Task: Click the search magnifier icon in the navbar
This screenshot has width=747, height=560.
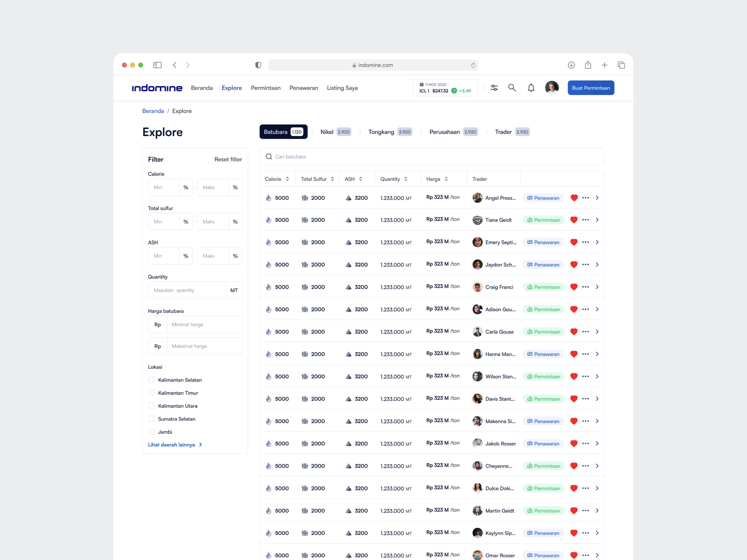Action: [512, 88]
